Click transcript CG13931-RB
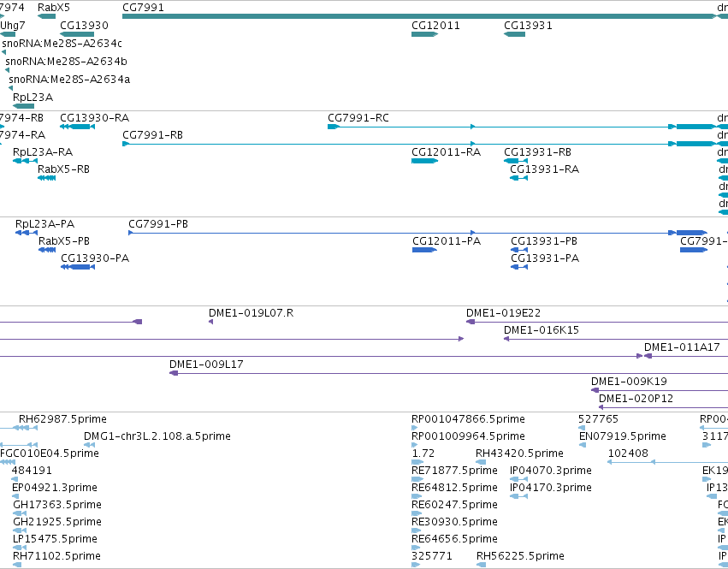This screenshot has width=728, height=569. point(516,161)
